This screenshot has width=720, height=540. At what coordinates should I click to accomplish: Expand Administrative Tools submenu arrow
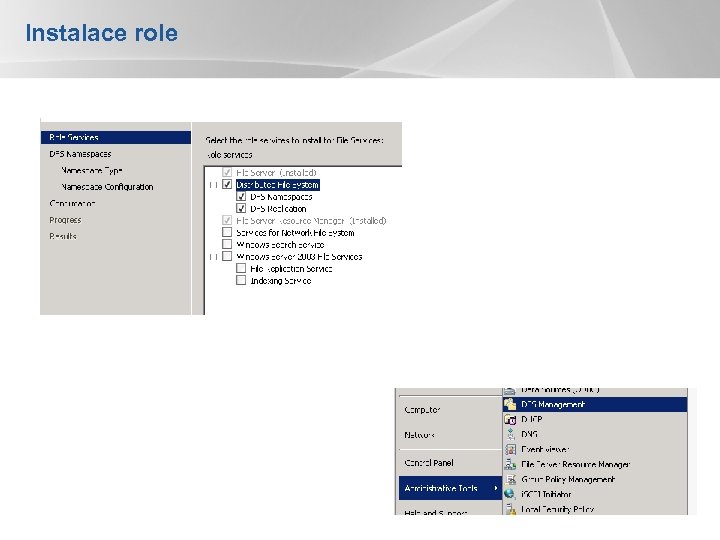(x=495, y=488)
